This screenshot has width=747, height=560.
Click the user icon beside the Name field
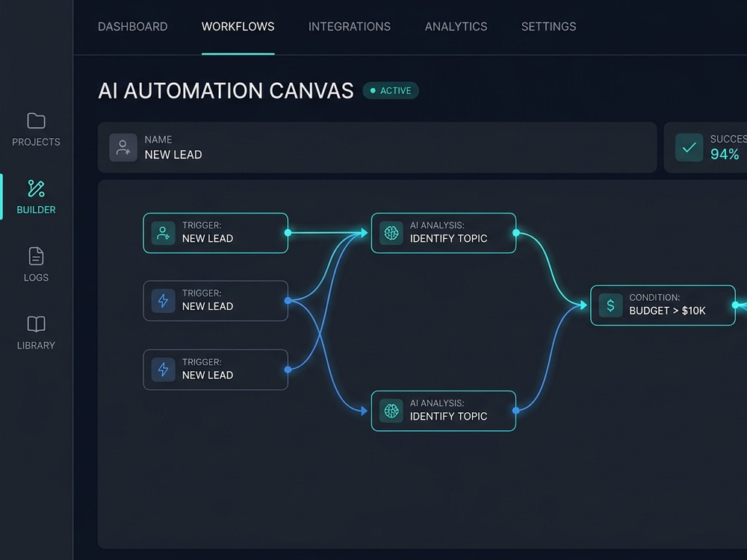[123, 147]
